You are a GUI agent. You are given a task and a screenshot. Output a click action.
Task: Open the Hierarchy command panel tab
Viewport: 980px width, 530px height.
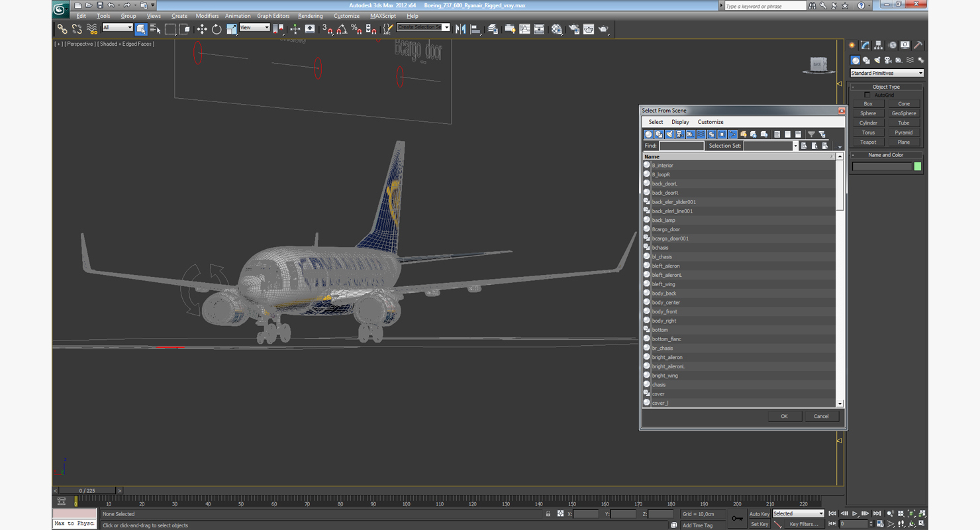click(878, 46)
